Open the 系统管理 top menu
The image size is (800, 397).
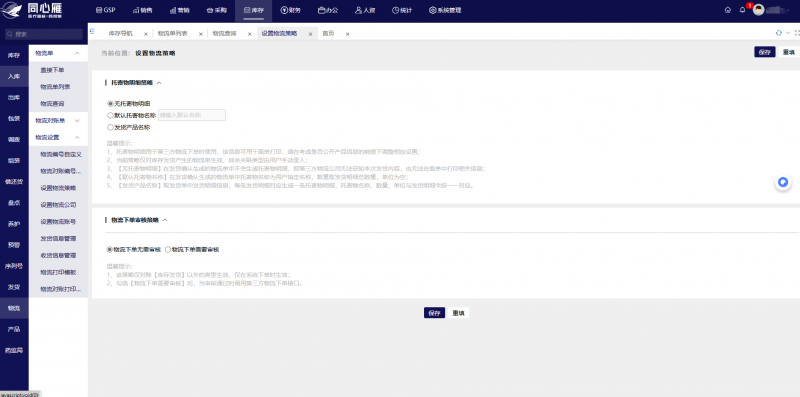[445, 10]
